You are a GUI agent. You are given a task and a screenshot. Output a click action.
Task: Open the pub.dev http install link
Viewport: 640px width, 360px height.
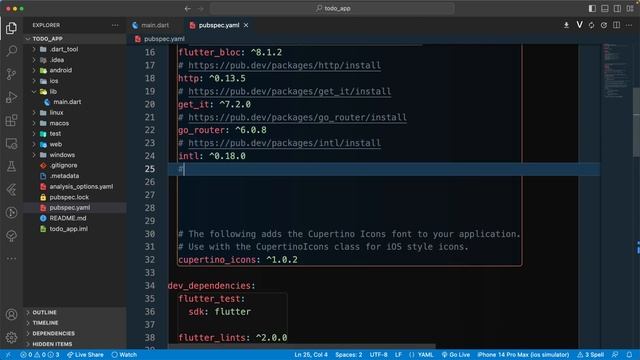click(x=284, y=65)
